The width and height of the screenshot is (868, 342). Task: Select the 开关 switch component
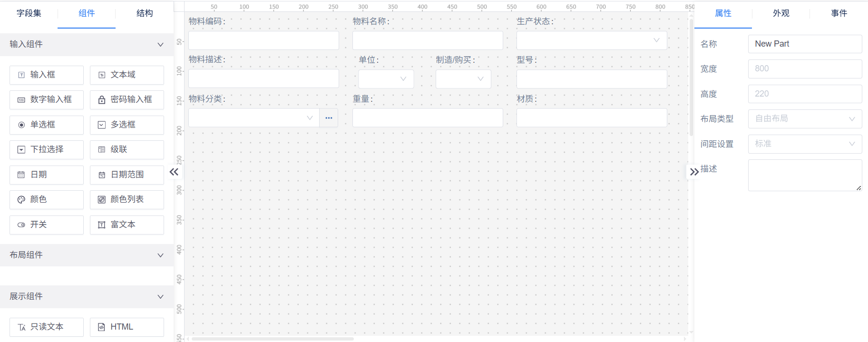(x=47, y=225)
